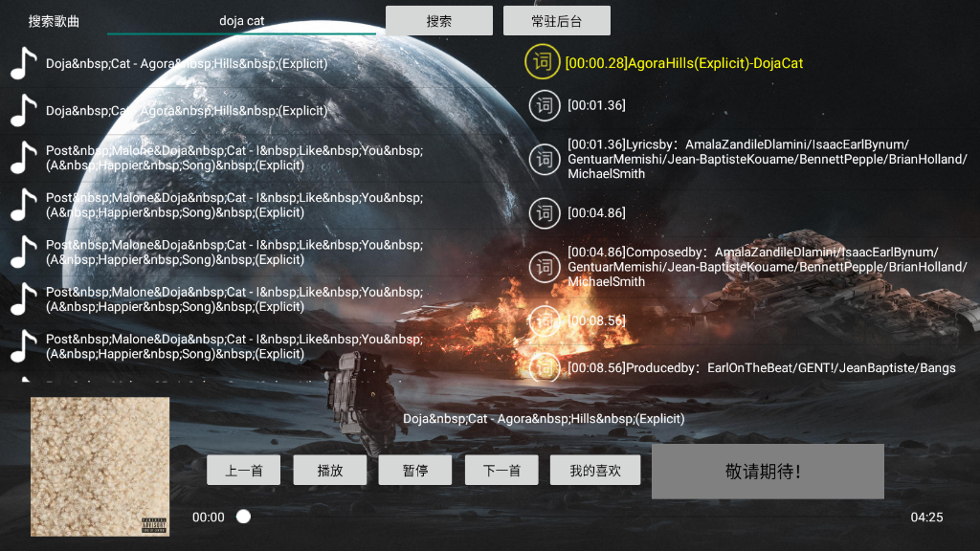Click the progress slider knob near 00:00
The width and height of the screenshot is (980, 551).
[243, 516]
